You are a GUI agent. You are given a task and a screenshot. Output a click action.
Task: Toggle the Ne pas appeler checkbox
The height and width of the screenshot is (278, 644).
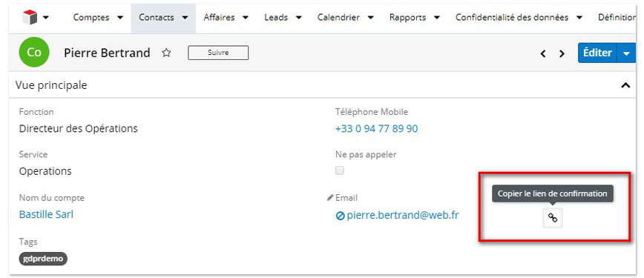[x=340, y=171]
